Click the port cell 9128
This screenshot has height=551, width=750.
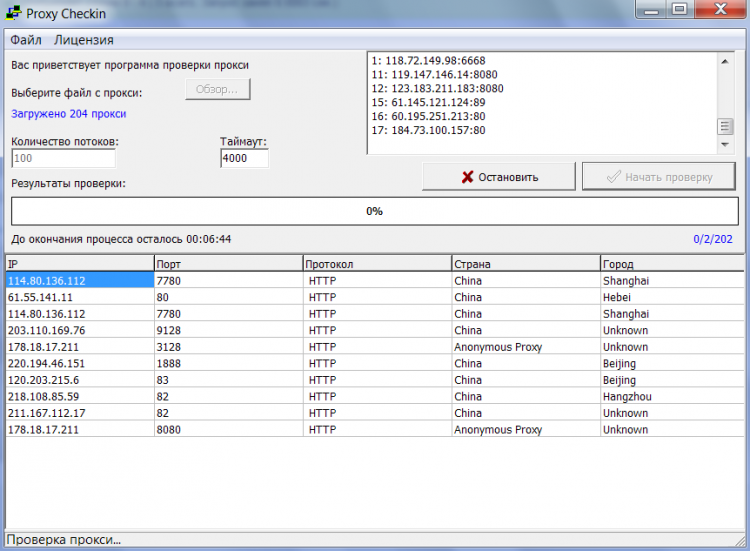point(228,330)
